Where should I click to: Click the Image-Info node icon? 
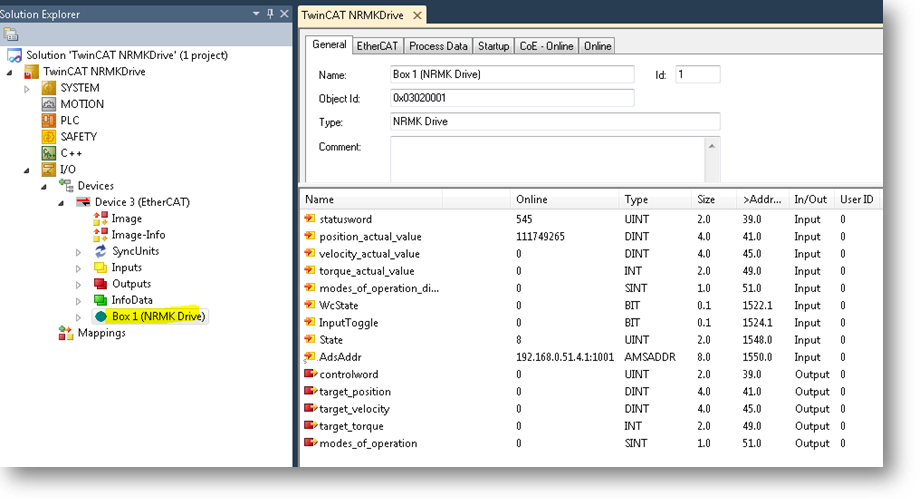[x=100, y=235]
